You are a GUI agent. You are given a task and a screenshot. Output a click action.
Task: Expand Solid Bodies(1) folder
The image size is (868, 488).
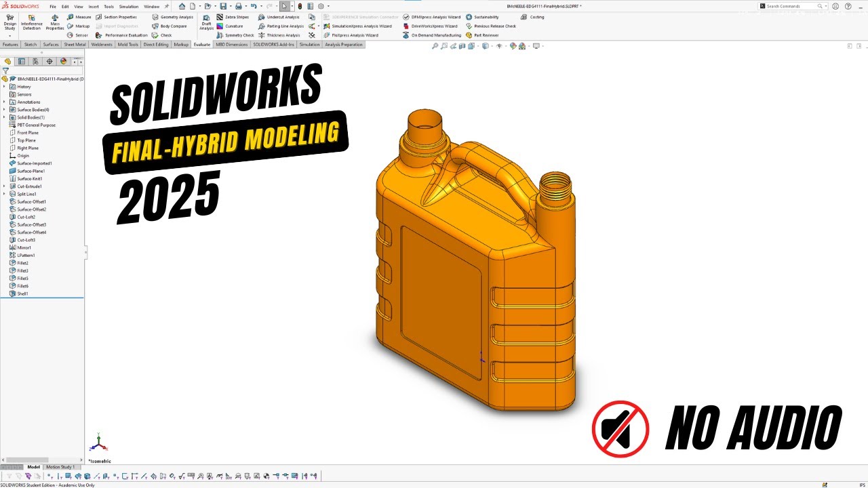tap(4, 117)
